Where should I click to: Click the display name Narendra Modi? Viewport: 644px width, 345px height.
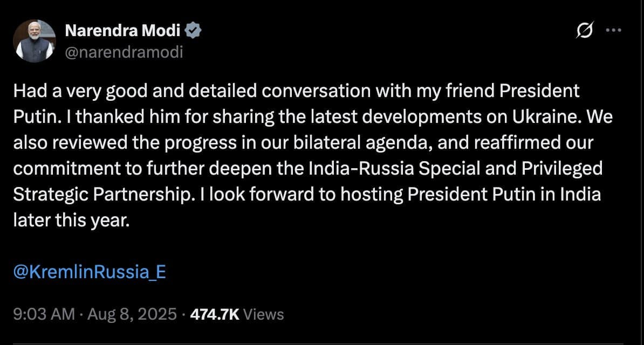pos(122,30)
